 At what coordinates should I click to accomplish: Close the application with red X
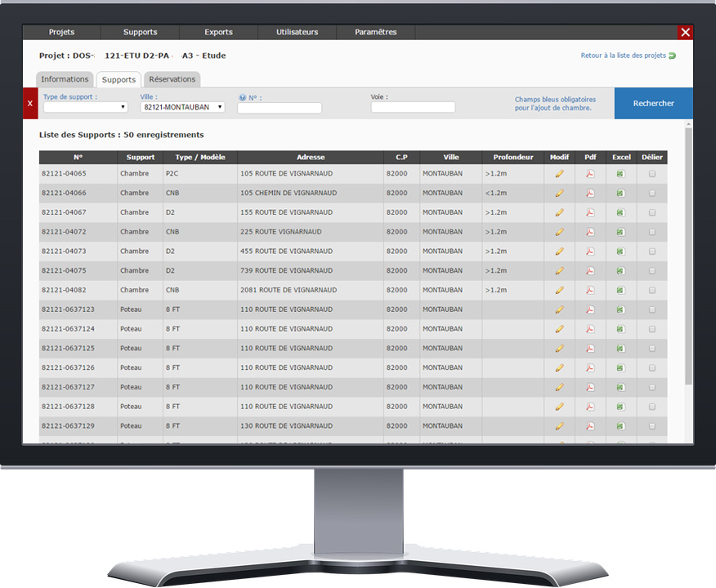685,33
